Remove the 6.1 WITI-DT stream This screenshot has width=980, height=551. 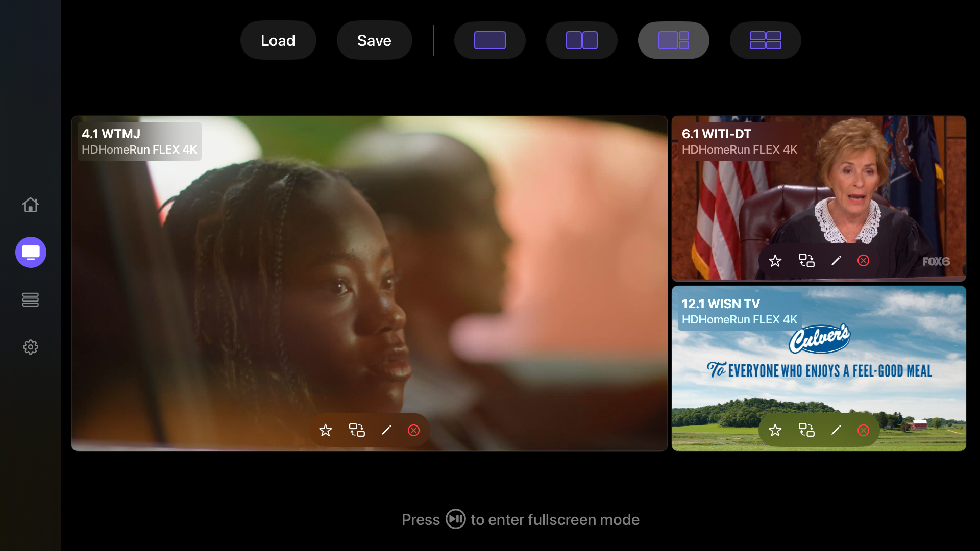pyautogui.click(x=863, y=261)
